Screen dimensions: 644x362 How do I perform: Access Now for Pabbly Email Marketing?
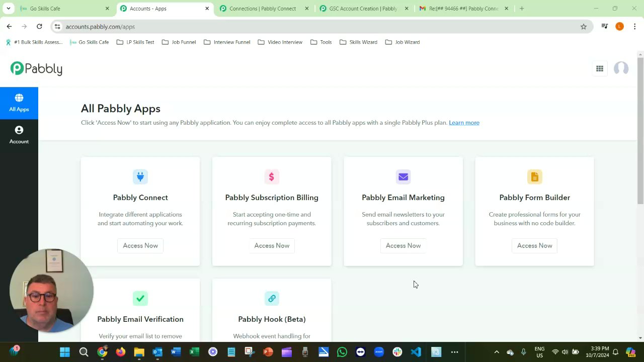[x=403, y=245]
